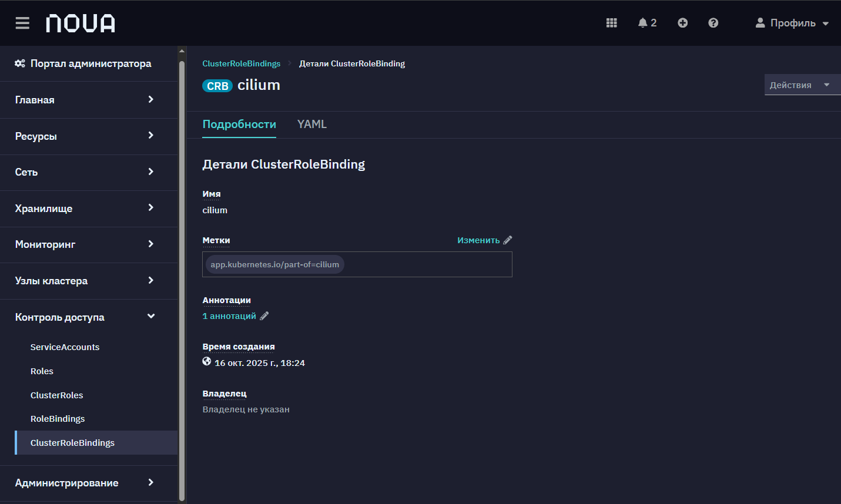Click the Детали ClusterRoleBinding section heading
Viewport: 841px width, 504px height.
284,164
